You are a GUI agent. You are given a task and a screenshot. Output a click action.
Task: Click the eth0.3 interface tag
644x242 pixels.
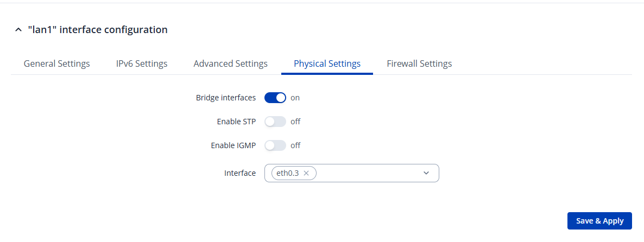287,173
